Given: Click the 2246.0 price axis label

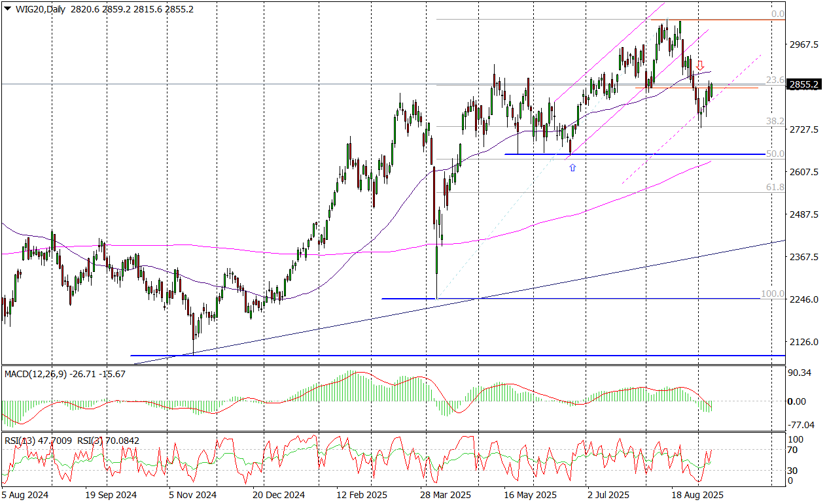Looking at the screenshot, I should pos(805,299).
